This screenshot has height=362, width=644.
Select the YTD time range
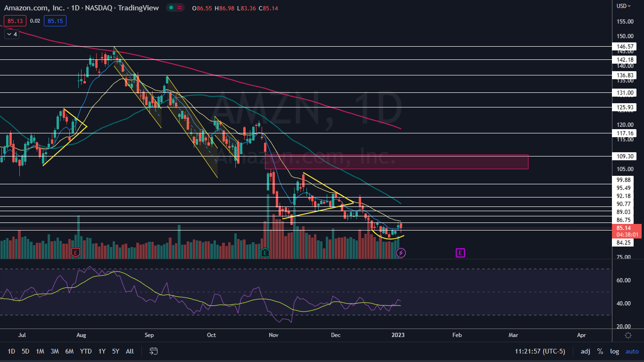pyautogui.click(x=86, y=351)
